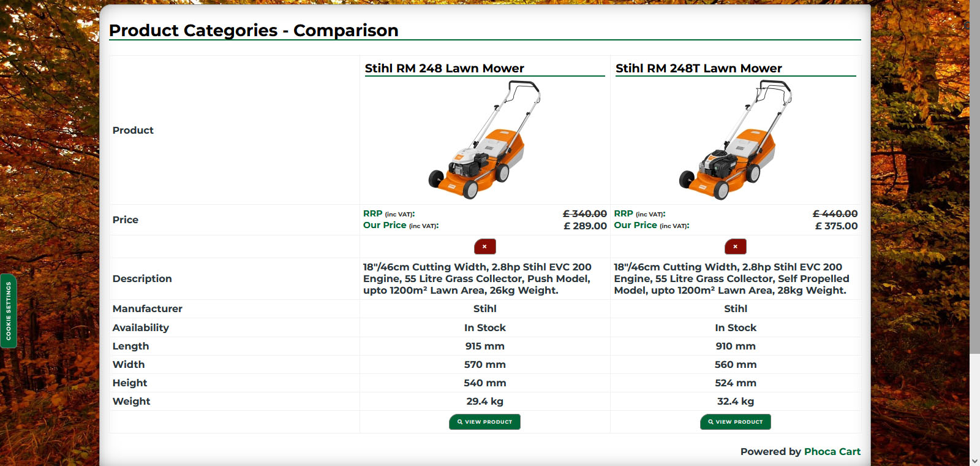
Task: Click the 570 mm width value
Action: pos(484,365)
